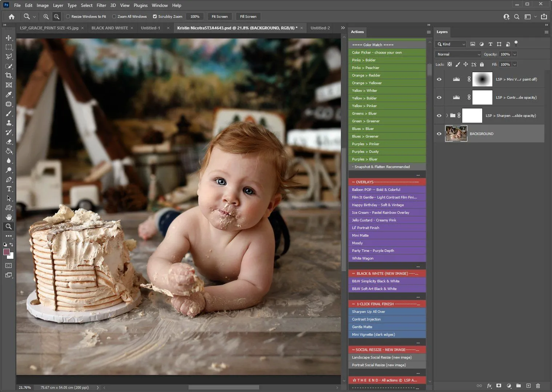The image size is (552, 392).
Task: Select the Frame tool
Action: pos(9,85)
